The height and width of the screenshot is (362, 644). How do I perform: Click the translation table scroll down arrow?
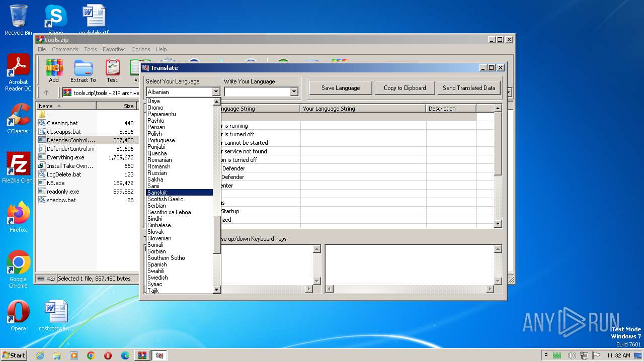coord(498,224)
